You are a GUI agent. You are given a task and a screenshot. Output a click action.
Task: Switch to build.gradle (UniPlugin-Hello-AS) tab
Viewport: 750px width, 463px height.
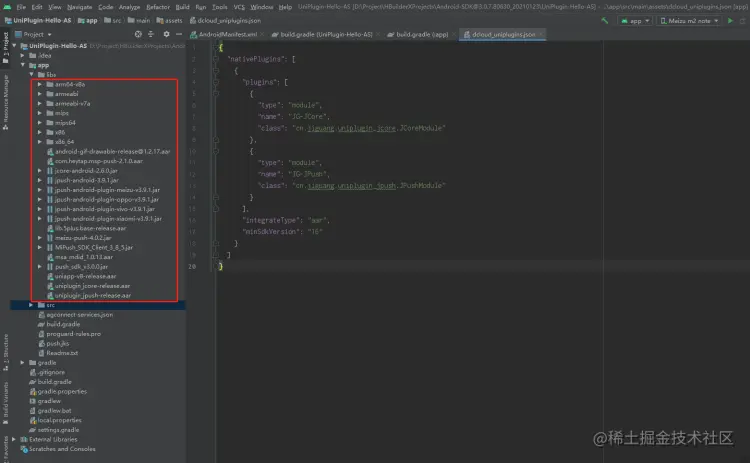(x=325, y=34)
